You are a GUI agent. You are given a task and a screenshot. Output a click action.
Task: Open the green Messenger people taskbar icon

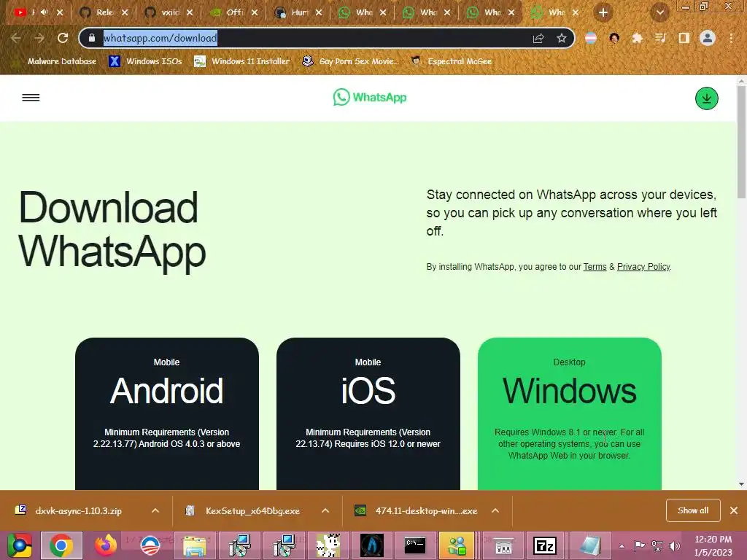coord(457,545)
